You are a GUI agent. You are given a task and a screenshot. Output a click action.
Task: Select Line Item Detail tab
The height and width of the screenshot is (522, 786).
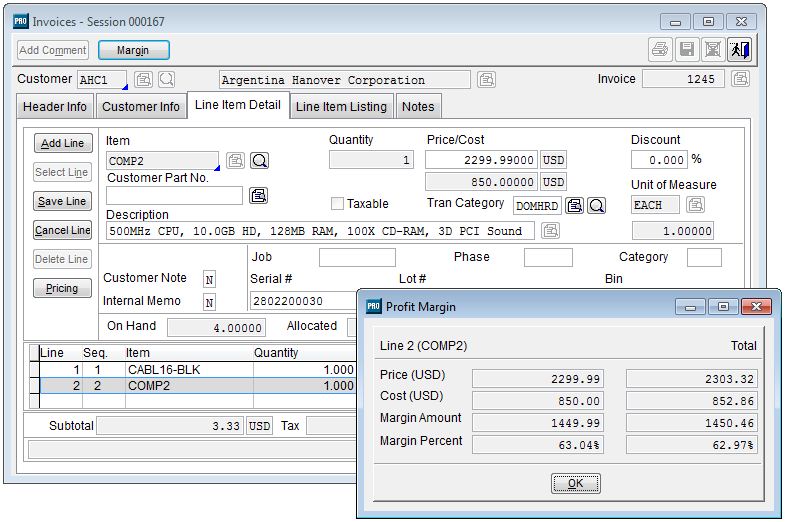tap(238, 105)
